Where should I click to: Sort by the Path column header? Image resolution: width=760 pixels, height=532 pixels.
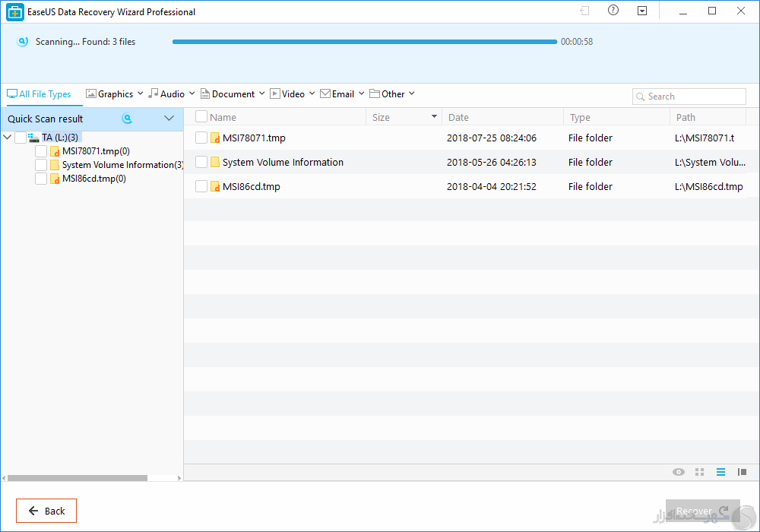tap(686, 117)
